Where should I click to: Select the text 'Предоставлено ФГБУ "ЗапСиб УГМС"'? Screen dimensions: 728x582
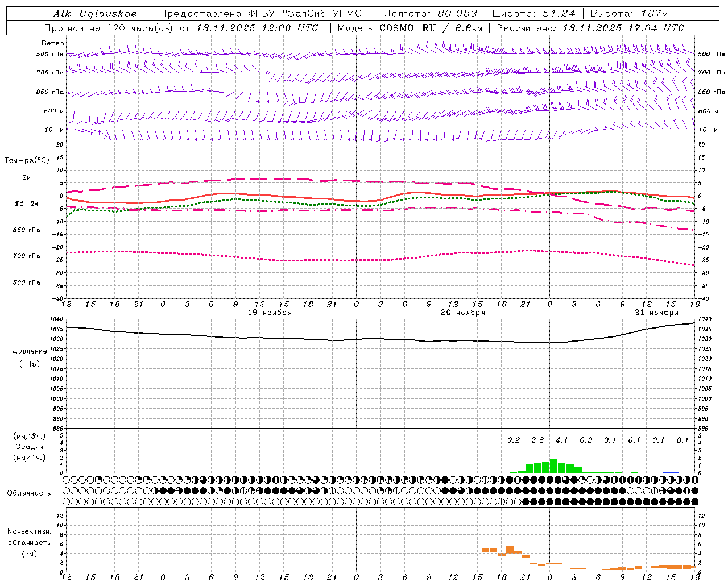pyautogui.click(x=263, y=14)
